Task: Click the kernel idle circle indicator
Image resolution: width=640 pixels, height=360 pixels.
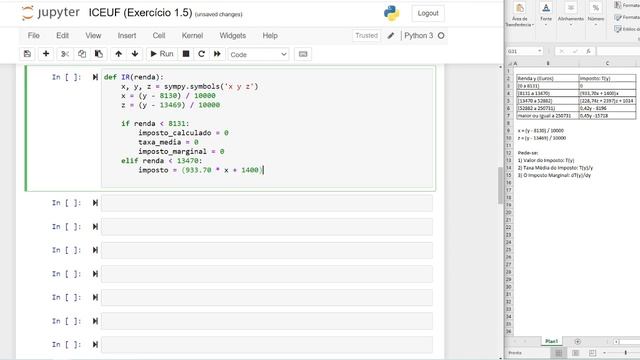Action: coord(441,36)
